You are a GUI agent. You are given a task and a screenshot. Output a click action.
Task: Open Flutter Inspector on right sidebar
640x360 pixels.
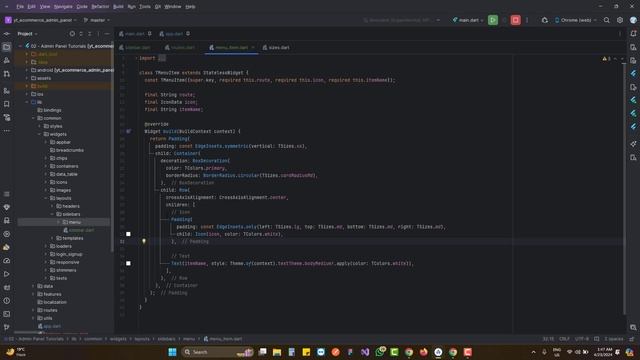coord(633,73)
